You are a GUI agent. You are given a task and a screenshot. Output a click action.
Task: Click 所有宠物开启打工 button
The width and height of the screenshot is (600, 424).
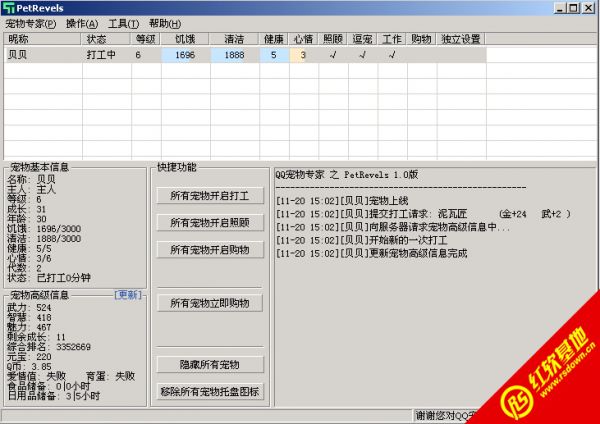[210, 196]
